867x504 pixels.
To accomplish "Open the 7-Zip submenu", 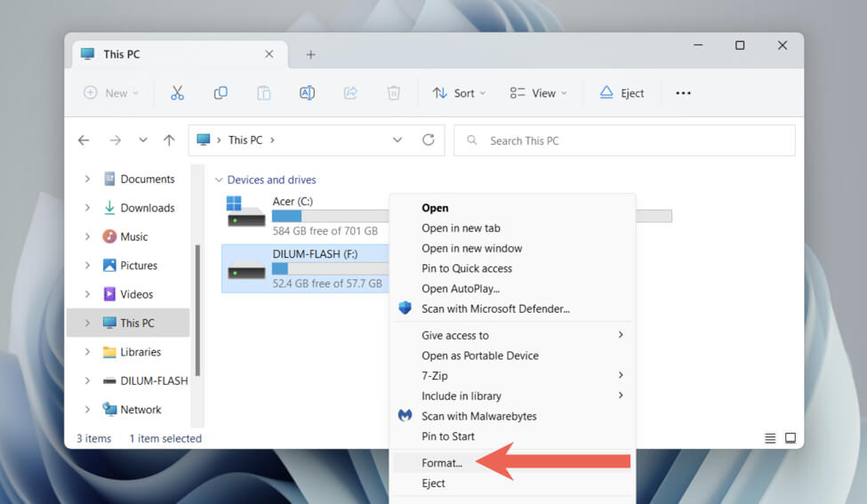I will [x=436, y=375].
